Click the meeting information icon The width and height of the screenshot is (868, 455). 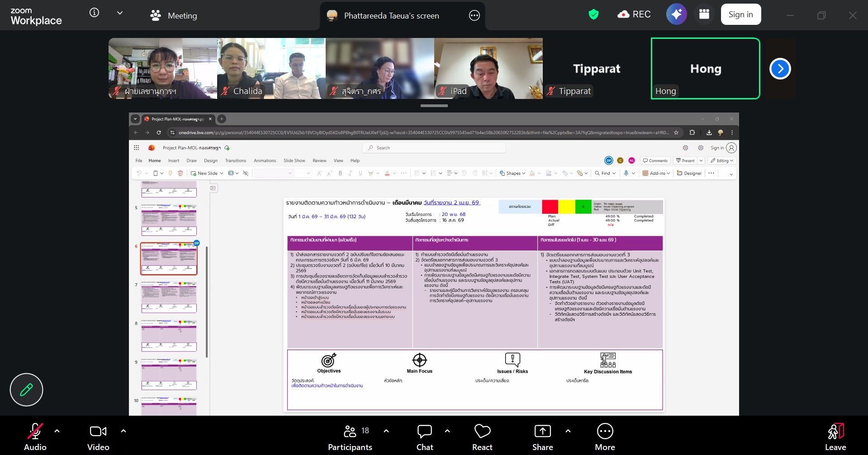(x=94, y=13)
